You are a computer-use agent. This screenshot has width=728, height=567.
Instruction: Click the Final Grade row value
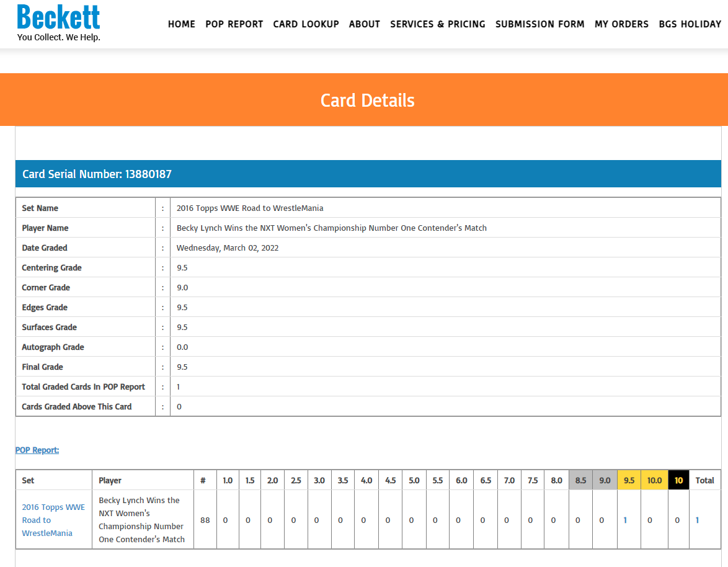182,367
